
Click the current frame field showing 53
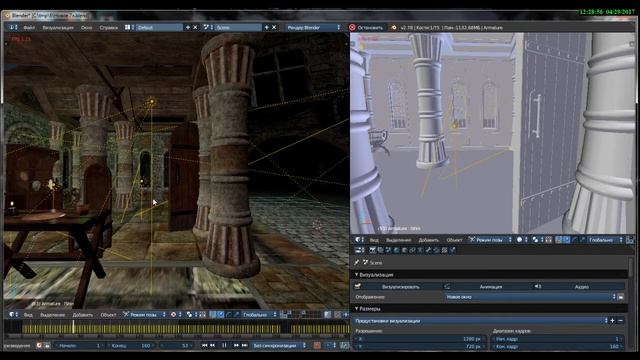176,345
